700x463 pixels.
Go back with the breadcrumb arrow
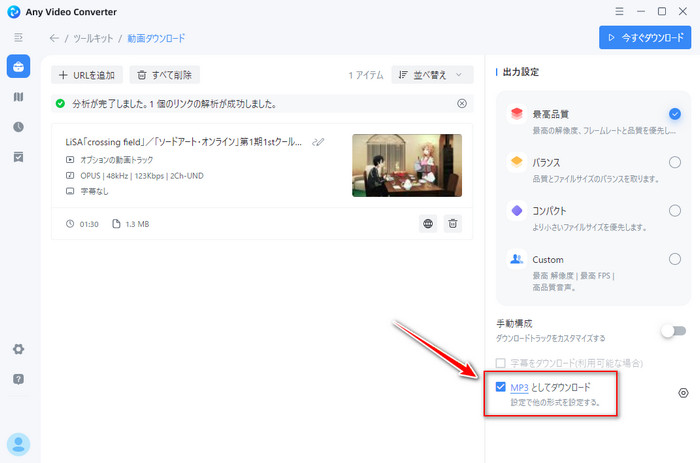click(54, 38)
